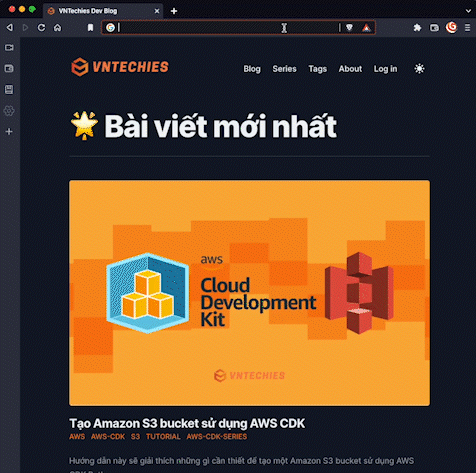Click the macOS green fullscreen window button
This screenshot has width=476, height=473.
click(32, 9)
